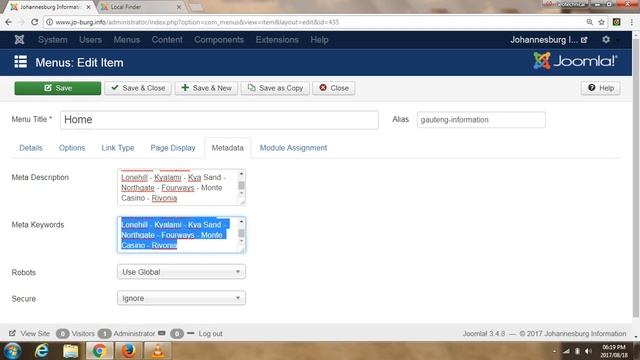
Task: Click Save & New button
Action: click(x=206, y=88)
